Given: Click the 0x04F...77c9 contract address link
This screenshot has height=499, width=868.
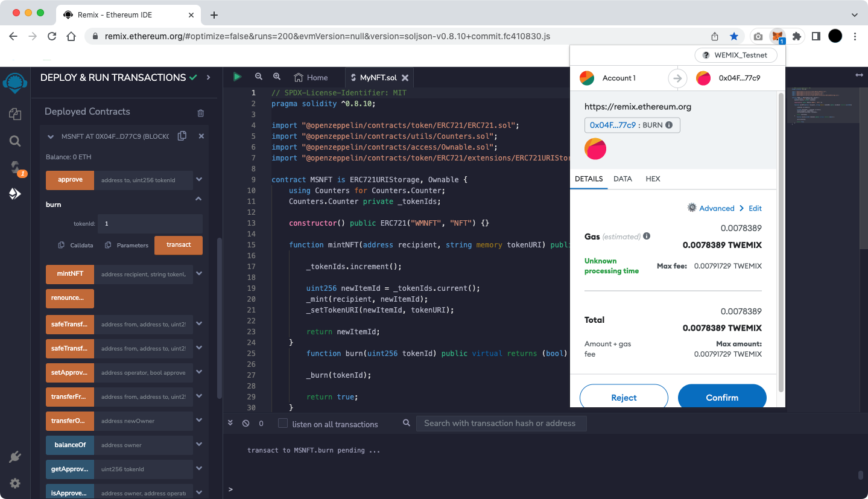Looking at the screenshot, I should click(612, 125).
